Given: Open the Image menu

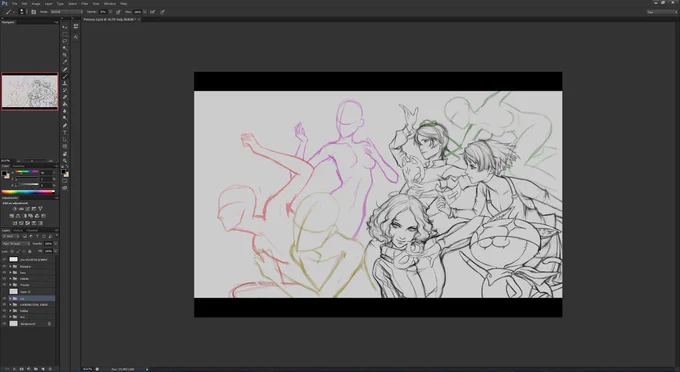Looking at the screenshot, I should point(36,3).
